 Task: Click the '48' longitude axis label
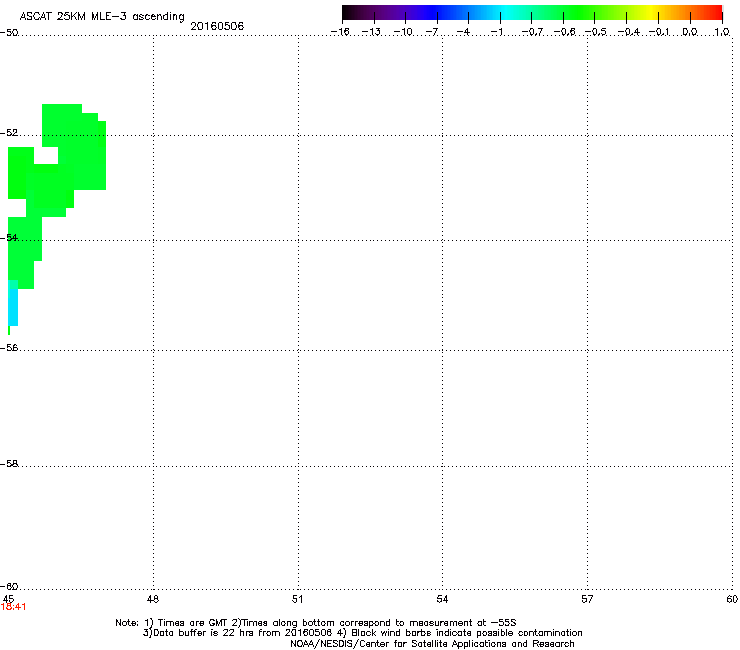[x=153, y=599]
